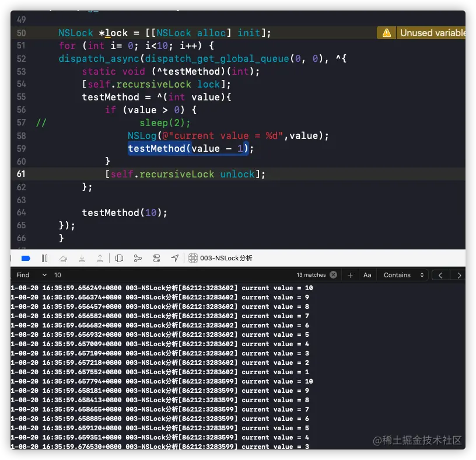Toggle the breakpoints activation icon
Viewport: 476px width, 460px height.
pyautogui.click(x=26, y=258)
